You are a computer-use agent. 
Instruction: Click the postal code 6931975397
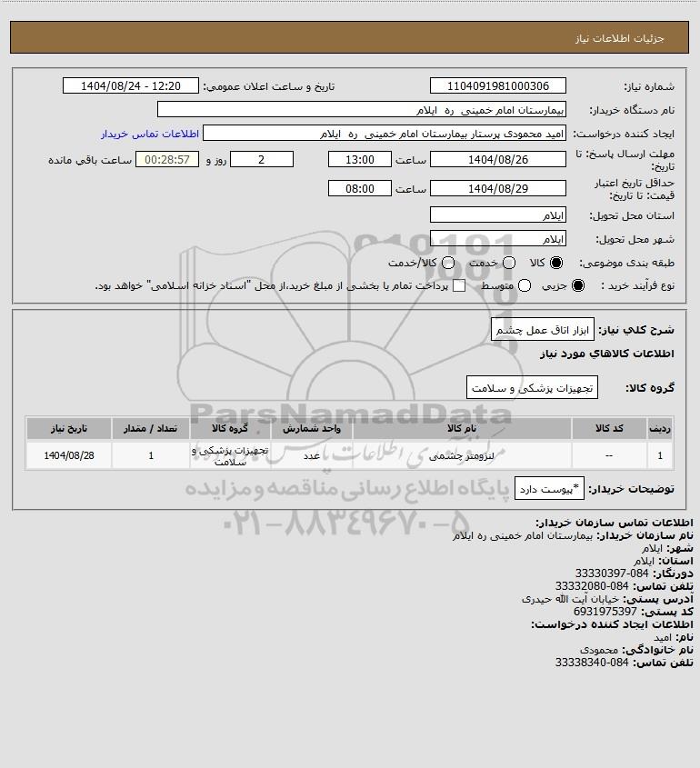605,612
